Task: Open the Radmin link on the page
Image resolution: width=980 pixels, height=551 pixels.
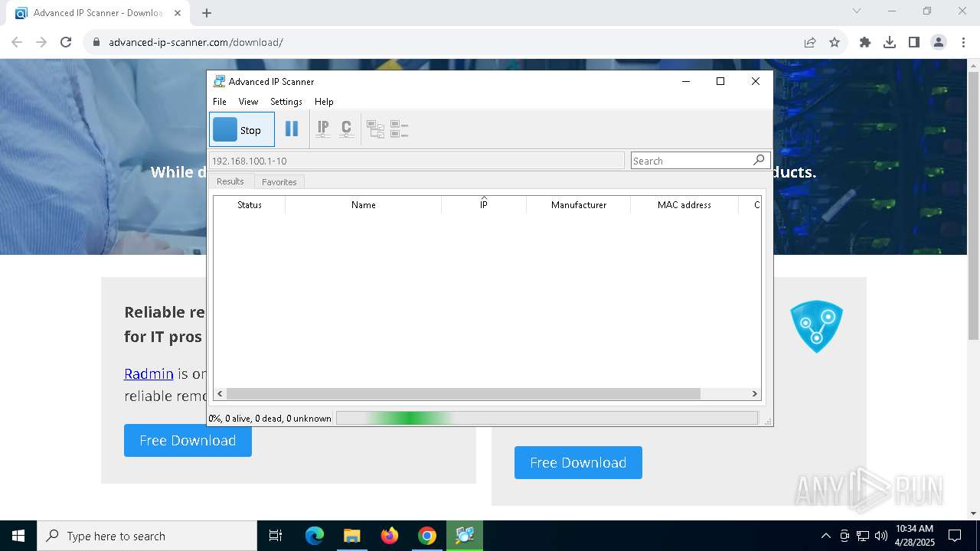Action: 149,373
